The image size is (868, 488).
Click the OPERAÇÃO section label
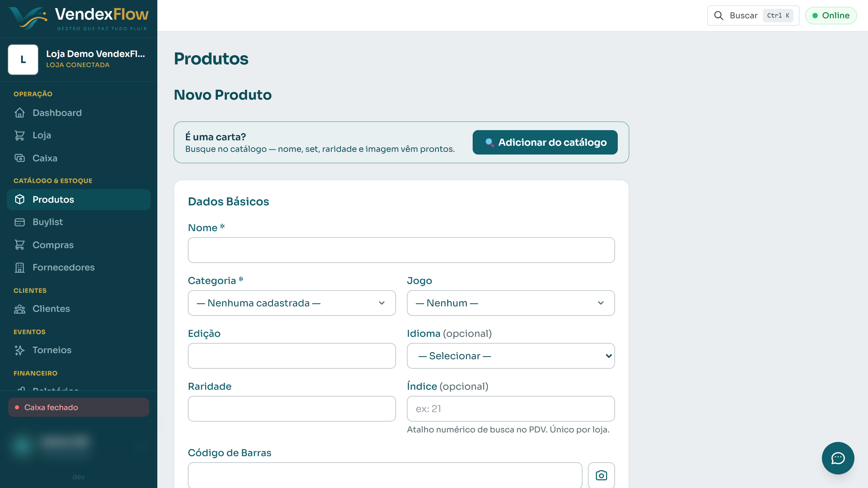click(x=33, y=94)
